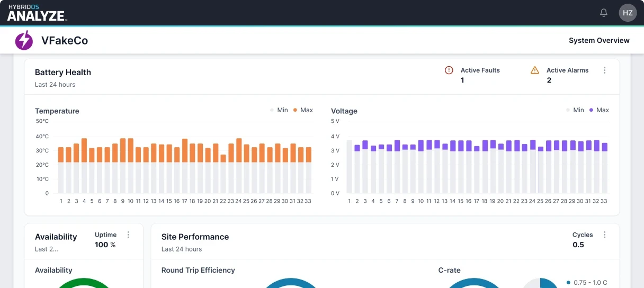
Task: Click the VFakeCo site name
Action: (x=65, y=40)
